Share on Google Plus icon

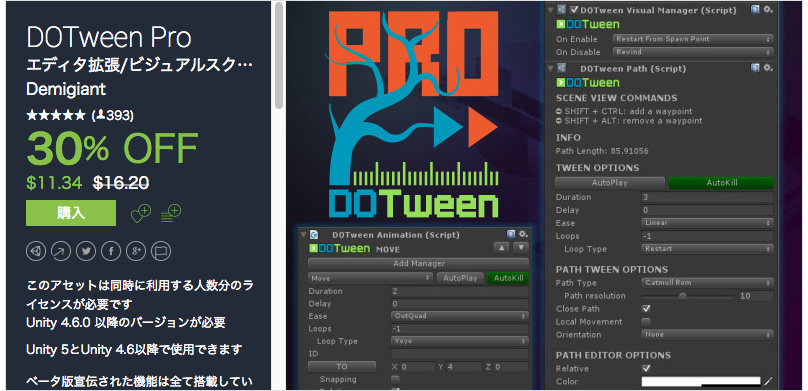pyautogui.click(x=136, y=251)
